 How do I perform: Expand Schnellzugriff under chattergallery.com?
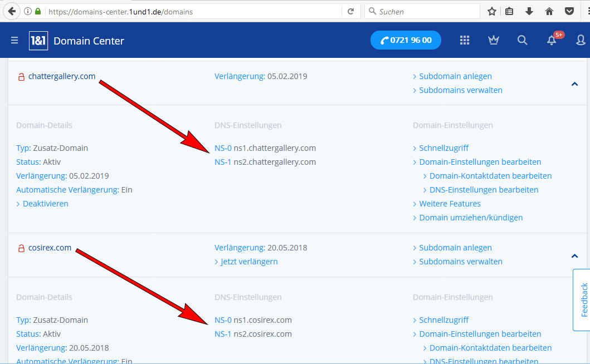443,148
